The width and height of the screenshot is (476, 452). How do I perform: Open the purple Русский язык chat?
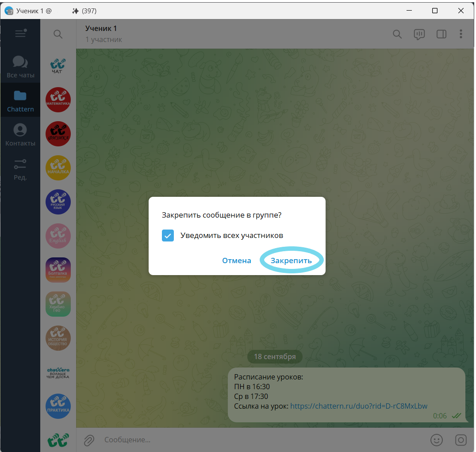[58, 202]
